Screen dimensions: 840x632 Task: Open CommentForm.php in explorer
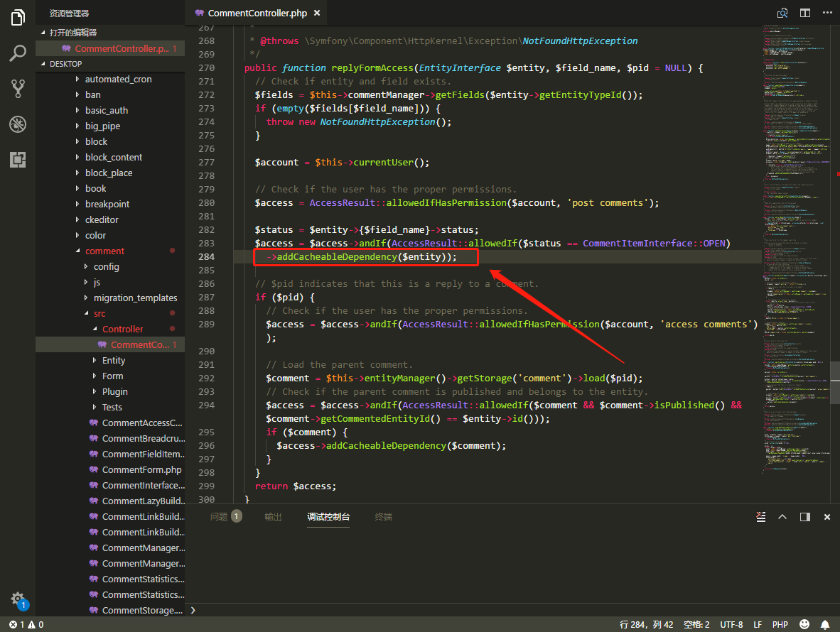[110, 470]
